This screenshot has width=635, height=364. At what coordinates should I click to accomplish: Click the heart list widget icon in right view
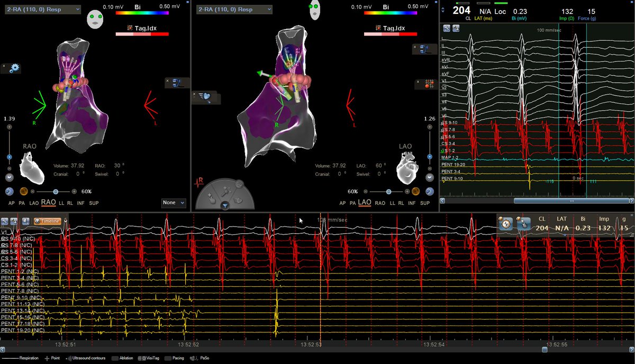(205, 96)
